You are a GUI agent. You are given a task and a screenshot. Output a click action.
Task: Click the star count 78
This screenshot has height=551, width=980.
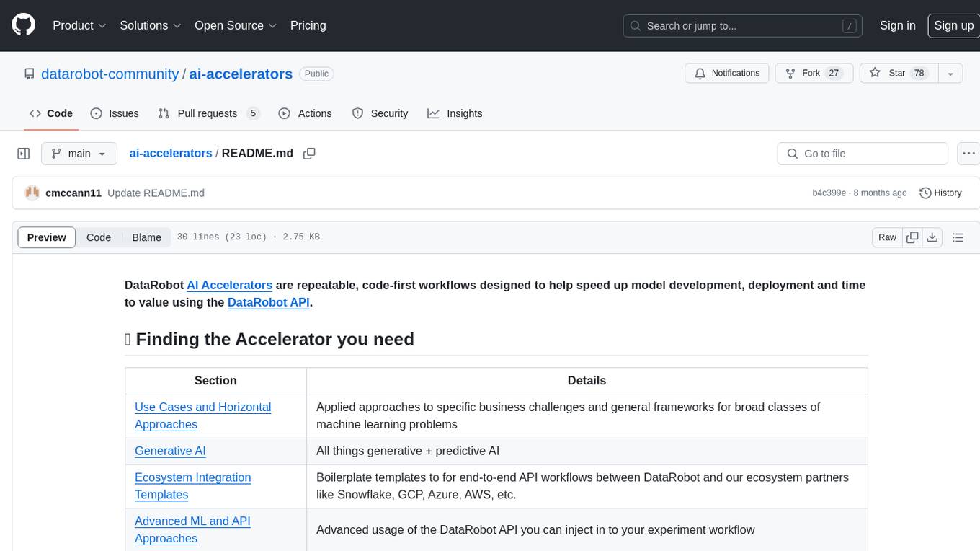click(919, 74)
